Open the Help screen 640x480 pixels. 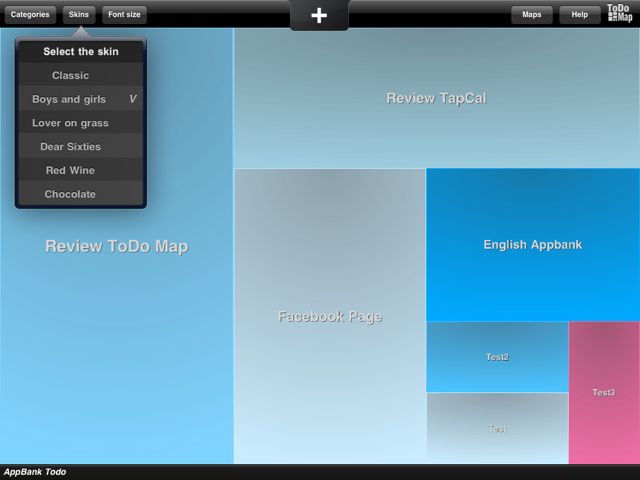click(579, 15)
